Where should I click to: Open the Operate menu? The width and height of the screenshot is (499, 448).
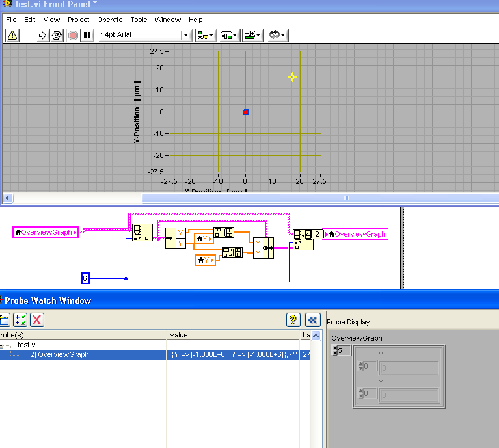coord(110,20)
